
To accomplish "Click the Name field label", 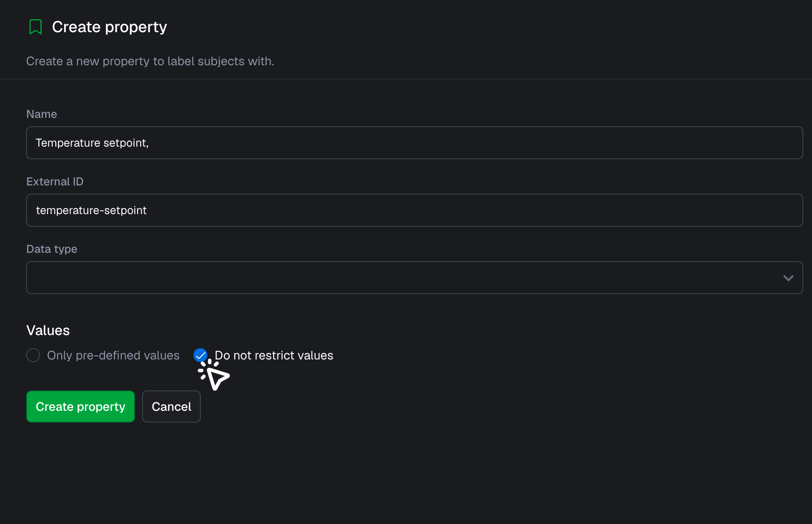I will coord(42,114).
